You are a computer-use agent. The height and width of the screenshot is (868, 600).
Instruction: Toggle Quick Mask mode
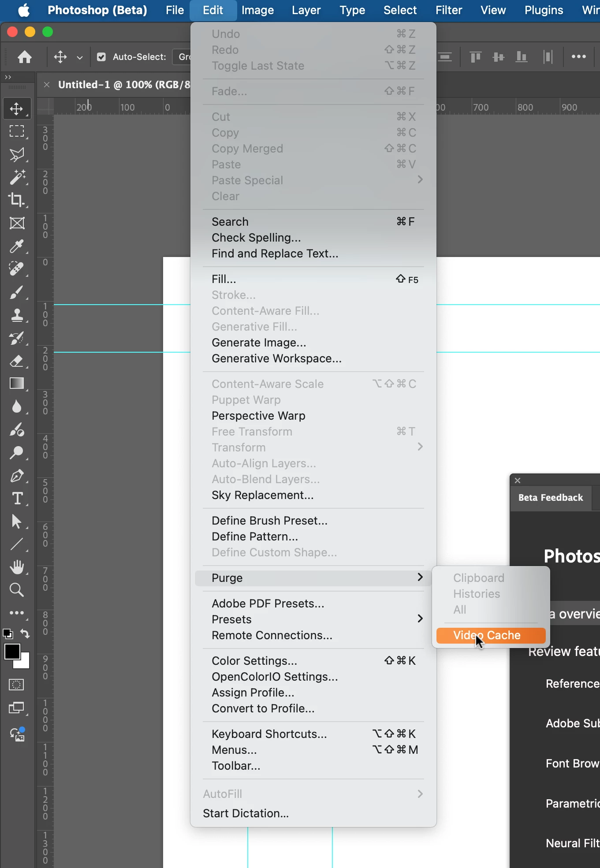tap(16, 685)
